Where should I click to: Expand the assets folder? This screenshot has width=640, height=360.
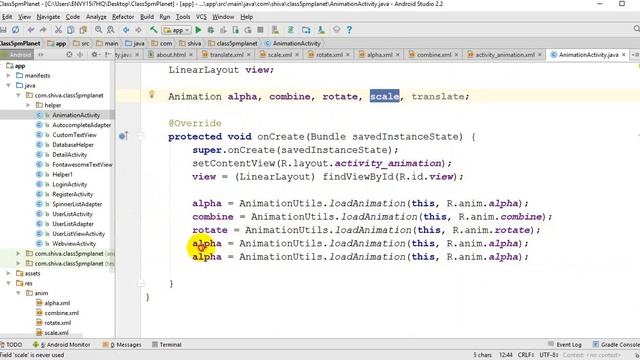(x=9, y=273)
